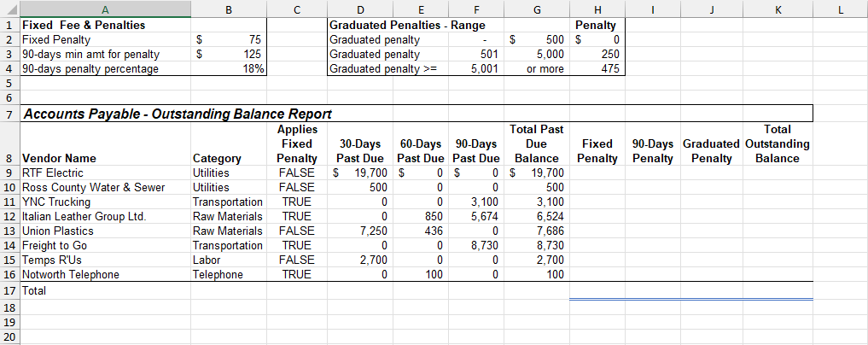Select 'Notworth Telephone' vendor cell

point(105,273)
